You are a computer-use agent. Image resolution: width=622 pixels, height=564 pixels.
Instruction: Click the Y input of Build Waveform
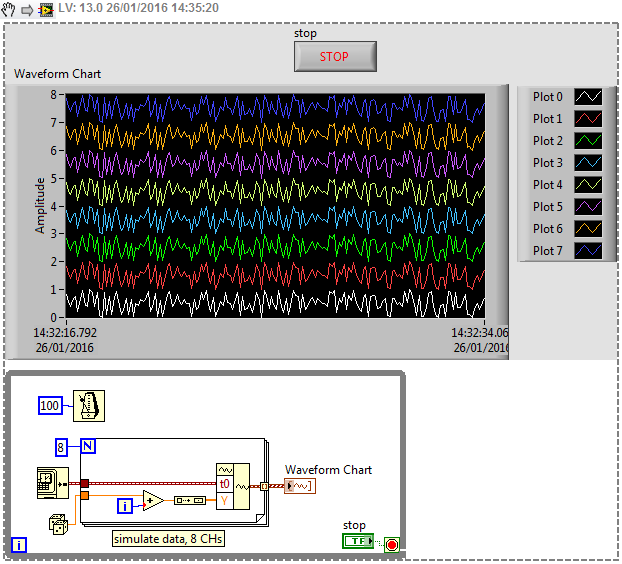[x=225, y=501]
